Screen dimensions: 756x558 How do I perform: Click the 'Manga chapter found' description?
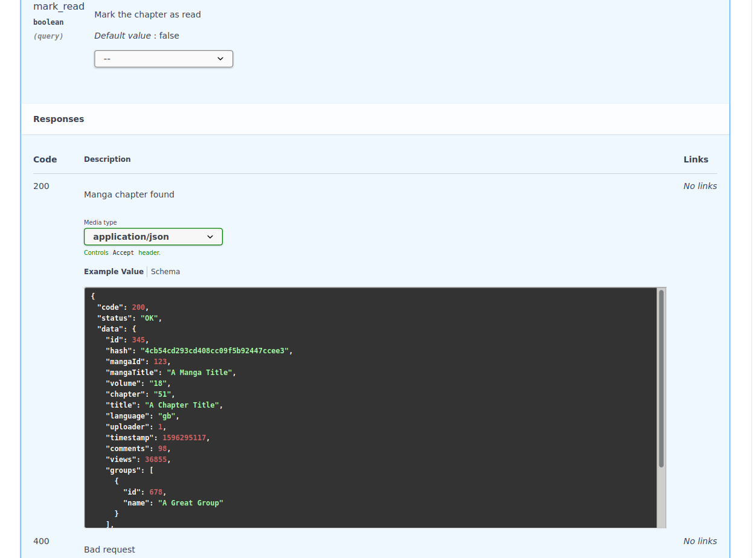[129, 194]
